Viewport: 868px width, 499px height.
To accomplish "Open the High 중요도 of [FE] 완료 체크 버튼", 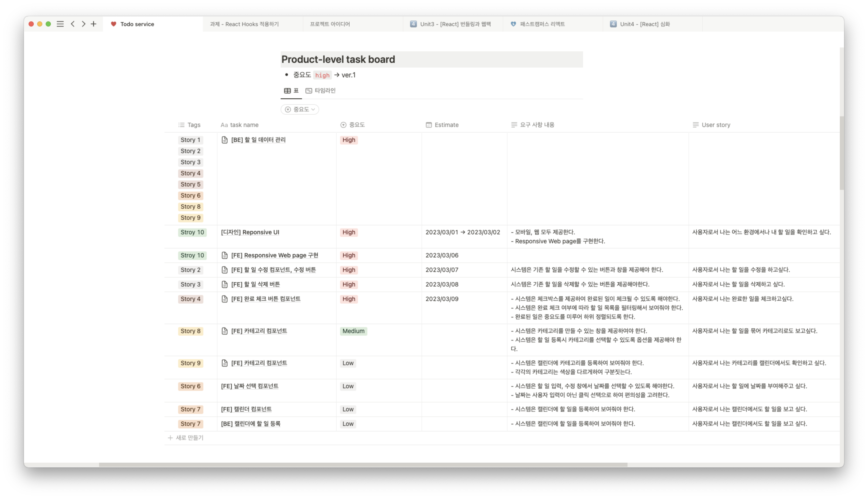I will coord(349,299).
